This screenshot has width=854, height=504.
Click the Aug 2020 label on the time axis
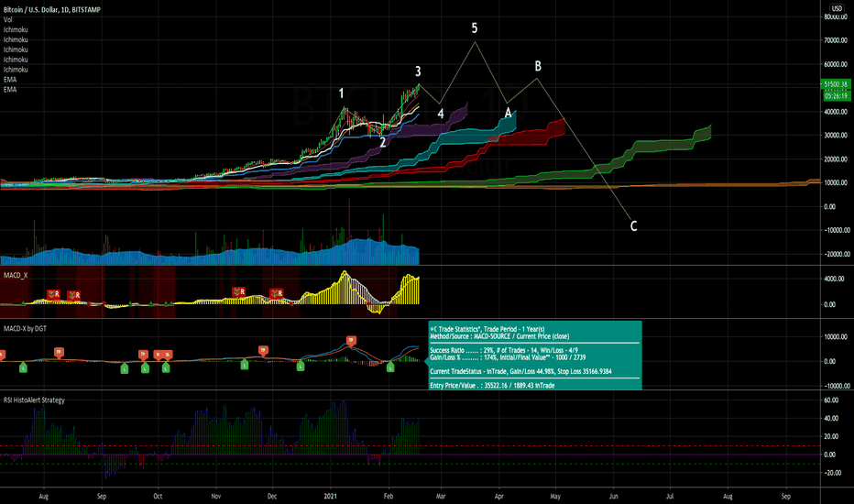point(44,497)
